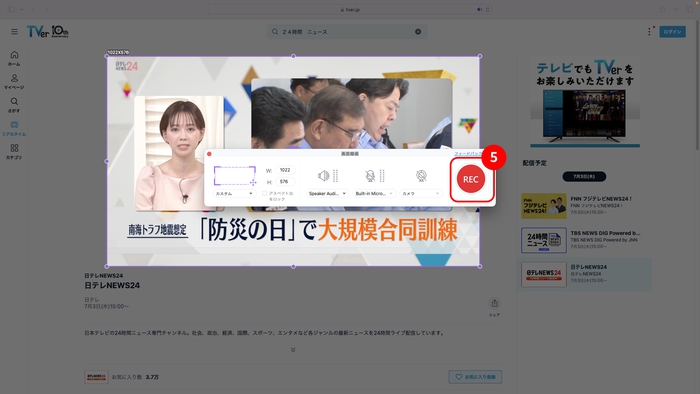Image resolution: width=700 pixels, height=394 pixels.
Task: Select the custom capture region icon
Action: coord(235,175)
